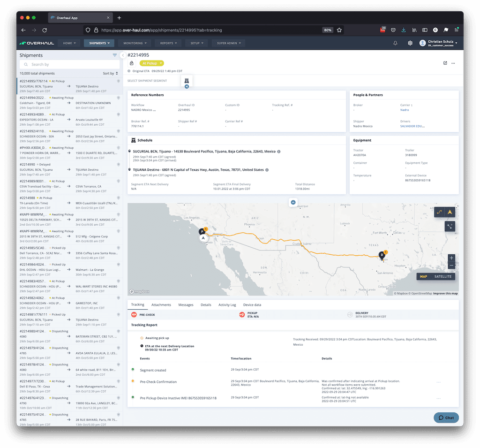Image resolution: width=480 pixels, height=448 pixels.
Task: Open the SUPER ADMIN dropdown menu
Action: click(x=229, y=43)
